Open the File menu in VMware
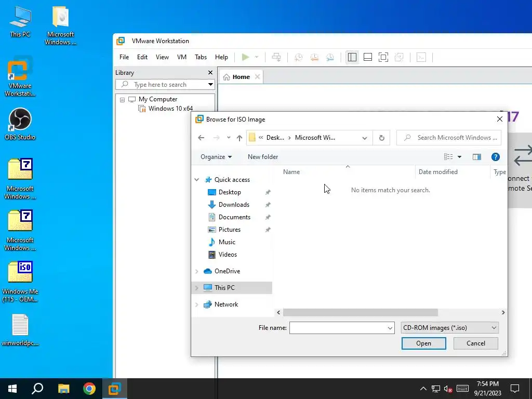The image size is (532, 399). 124,57
